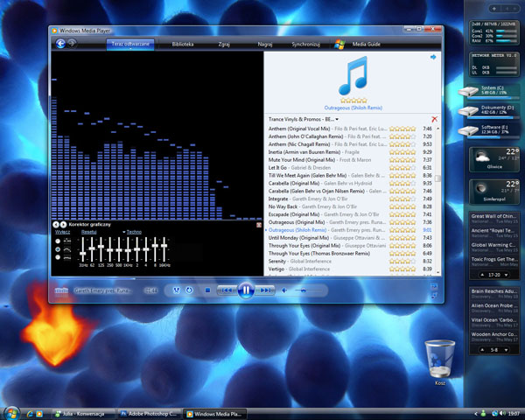Go back with the blue back arrow
Screen dimensions: 525x420
point(60,44)
